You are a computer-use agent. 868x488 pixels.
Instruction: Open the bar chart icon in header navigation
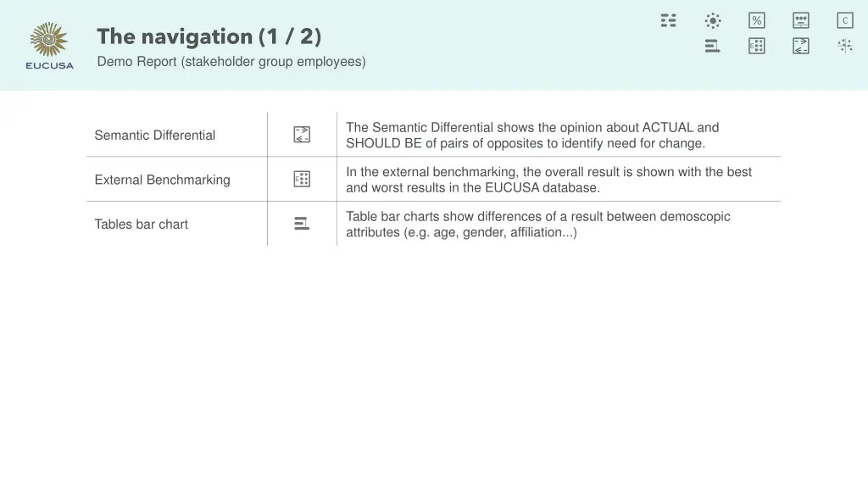point(713,46)
